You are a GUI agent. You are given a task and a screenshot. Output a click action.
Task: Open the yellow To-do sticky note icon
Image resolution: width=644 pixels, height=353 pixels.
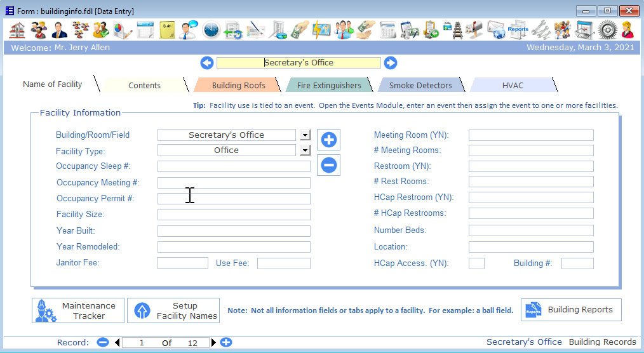pyautogui.click(x=167, y=30)
